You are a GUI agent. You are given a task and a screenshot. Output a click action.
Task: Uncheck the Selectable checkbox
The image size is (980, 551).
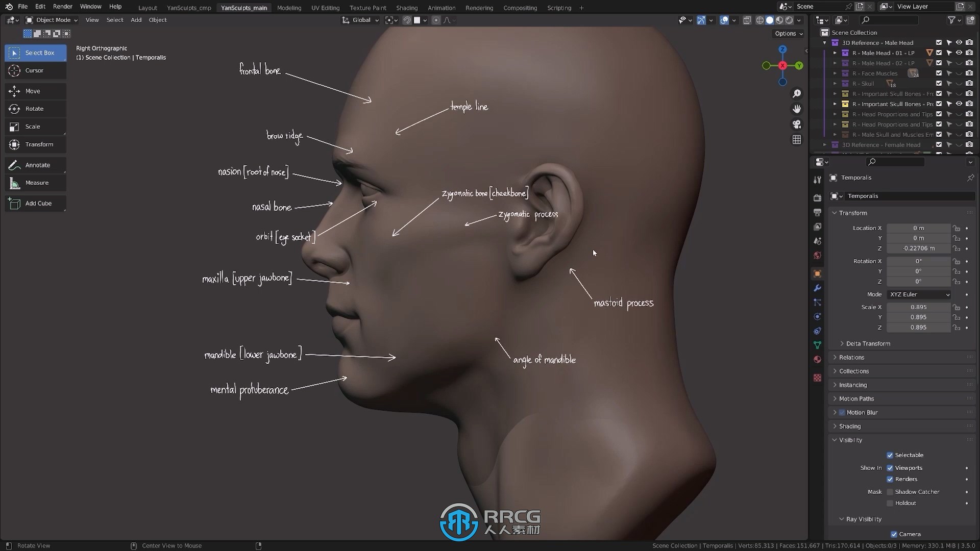pyautogui.click(x=890, y=455)
